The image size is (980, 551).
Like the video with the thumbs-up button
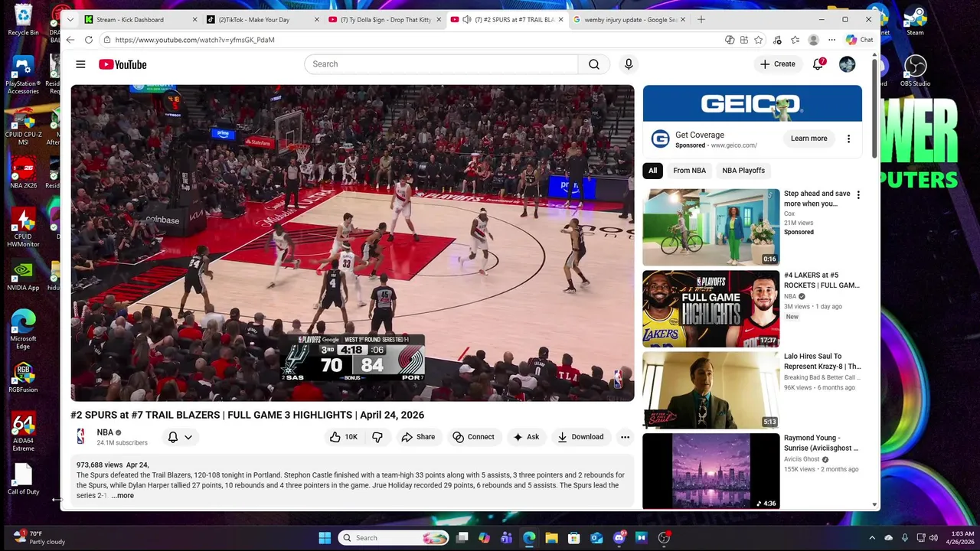(344, 437)
